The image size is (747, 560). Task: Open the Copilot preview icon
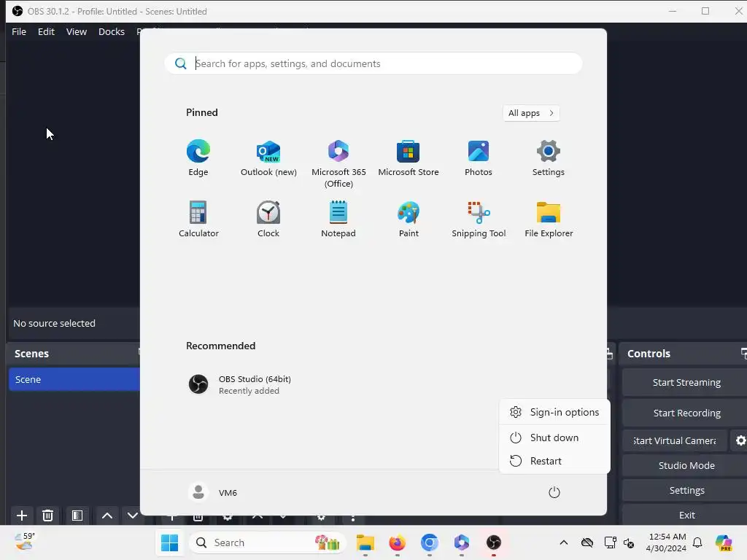724,542
